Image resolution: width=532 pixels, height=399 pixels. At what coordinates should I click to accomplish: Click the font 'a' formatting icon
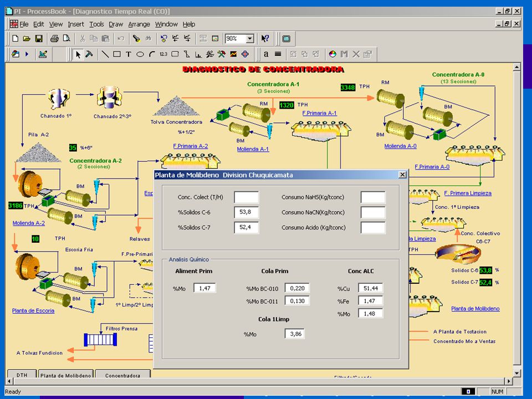click(x=266, y=54)
